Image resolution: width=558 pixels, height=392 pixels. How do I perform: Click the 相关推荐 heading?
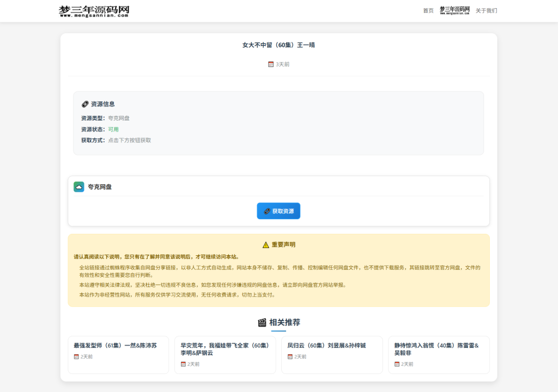coord(284,323)
